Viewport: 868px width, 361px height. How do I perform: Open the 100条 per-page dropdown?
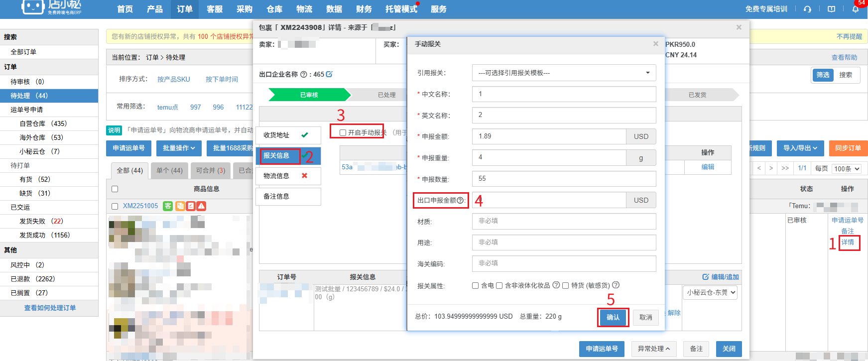(847, 169)
